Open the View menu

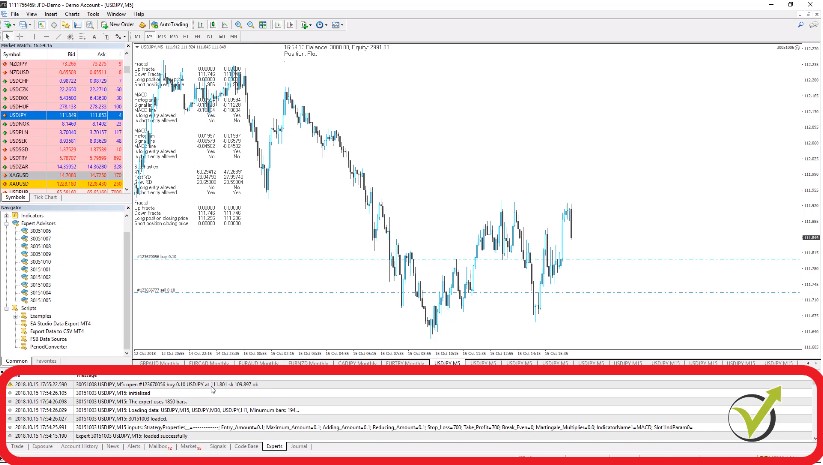pyautogui.click(x=31, y=14)
